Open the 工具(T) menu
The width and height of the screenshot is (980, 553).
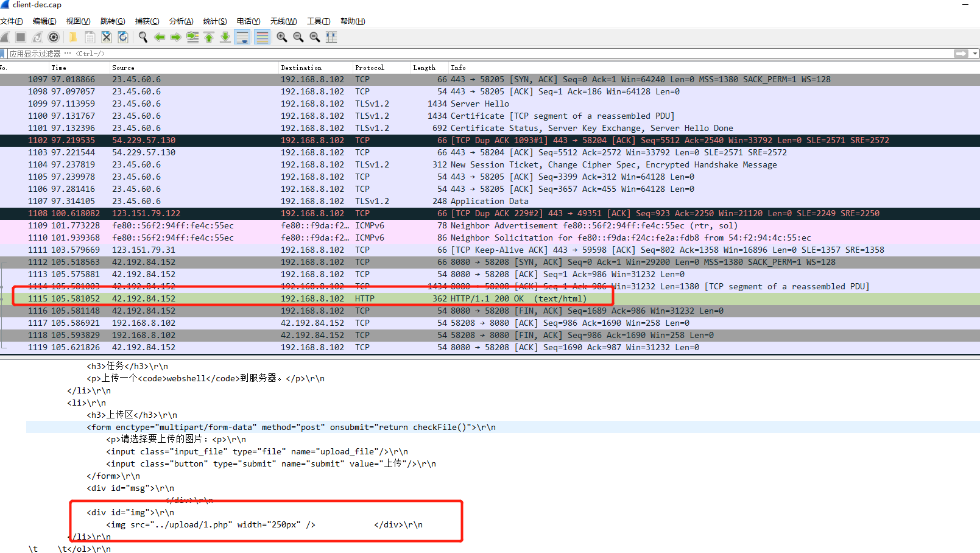coord(319,21)
